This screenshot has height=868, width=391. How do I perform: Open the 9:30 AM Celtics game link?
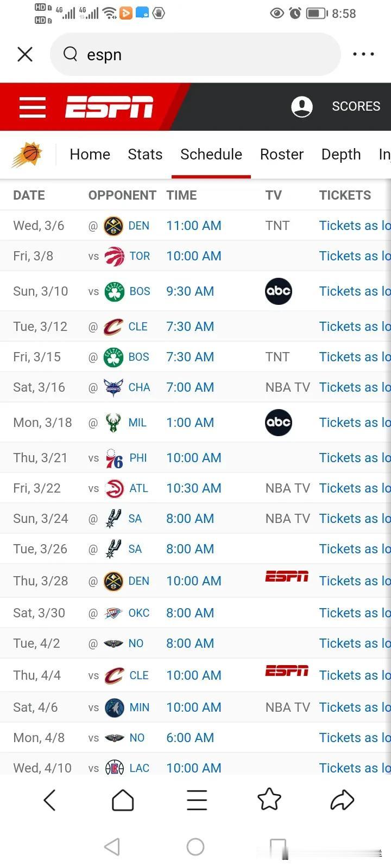[190, 291]
